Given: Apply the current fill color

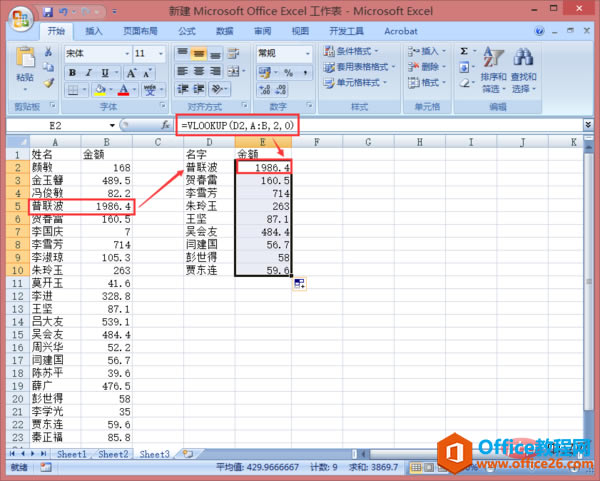Looking at the screenshot, I should (100, 90).
